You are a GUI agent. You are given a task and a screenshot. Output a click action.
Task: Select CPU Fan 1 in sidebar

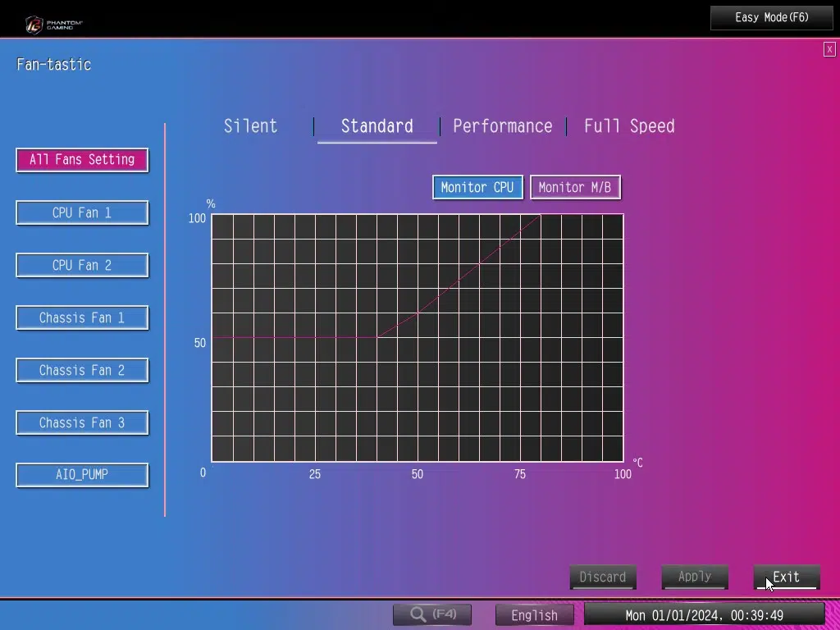click(82, 212)
